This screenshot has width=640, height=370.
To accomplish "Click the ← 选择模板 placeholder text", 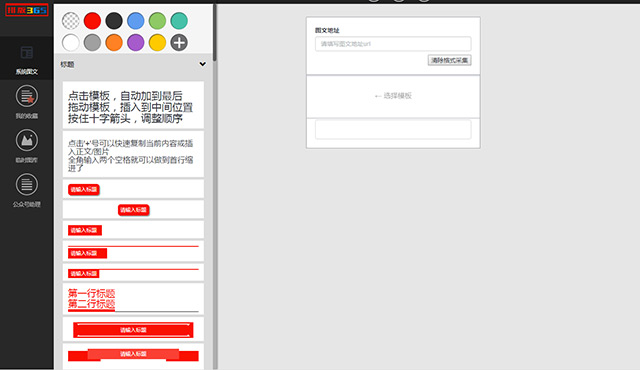I will click(x=393, y=96).
